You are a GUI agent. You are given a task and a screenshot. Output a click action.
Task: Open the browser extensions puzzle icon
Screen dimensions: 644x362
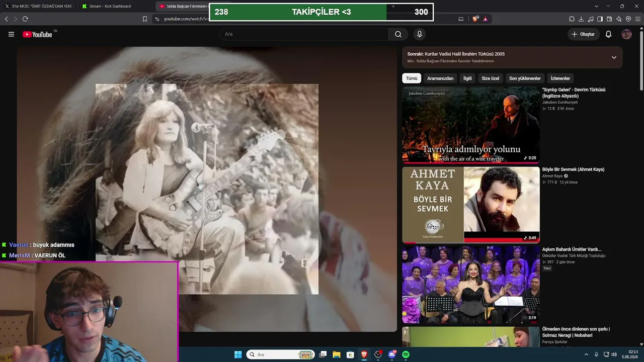pyautogui.click(x=572, y=19)
